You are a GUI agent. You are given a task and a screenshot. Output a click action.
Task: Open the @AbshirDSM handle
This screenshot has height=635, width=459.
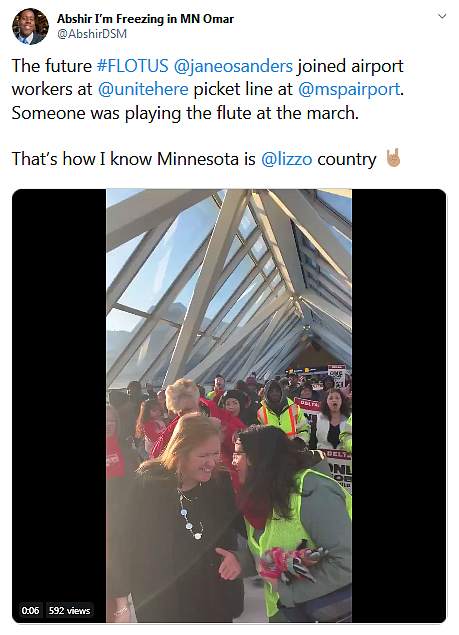coord(92,34)
